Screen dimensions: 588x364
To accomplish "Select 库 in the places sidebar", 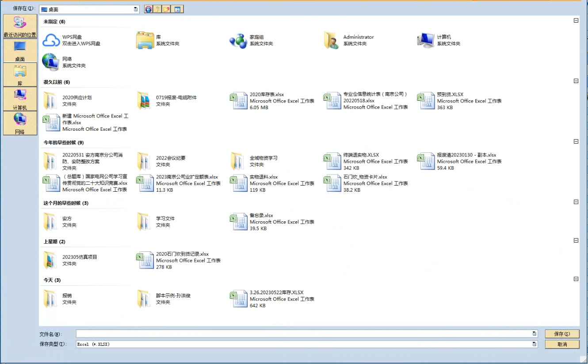I will tap(20, 74).
